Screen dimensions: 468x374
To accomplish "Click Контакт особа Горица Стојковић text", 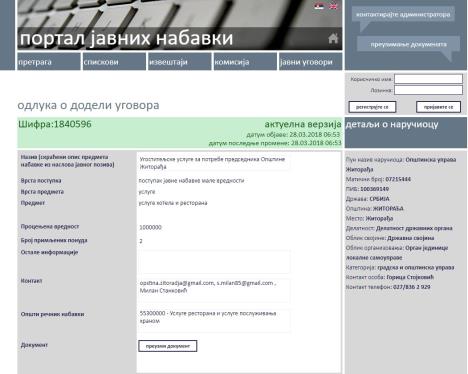I will pos(390,277).
